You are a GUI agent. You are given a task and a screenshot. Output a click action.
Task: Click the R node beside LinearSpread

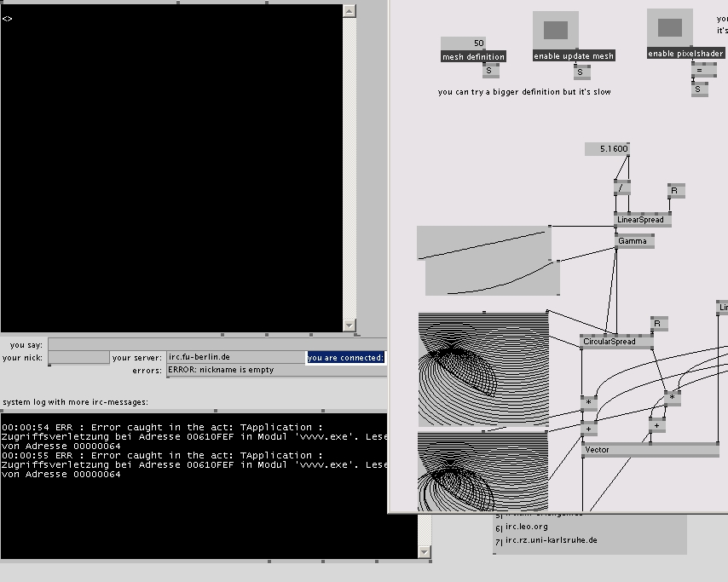[675, 191]
